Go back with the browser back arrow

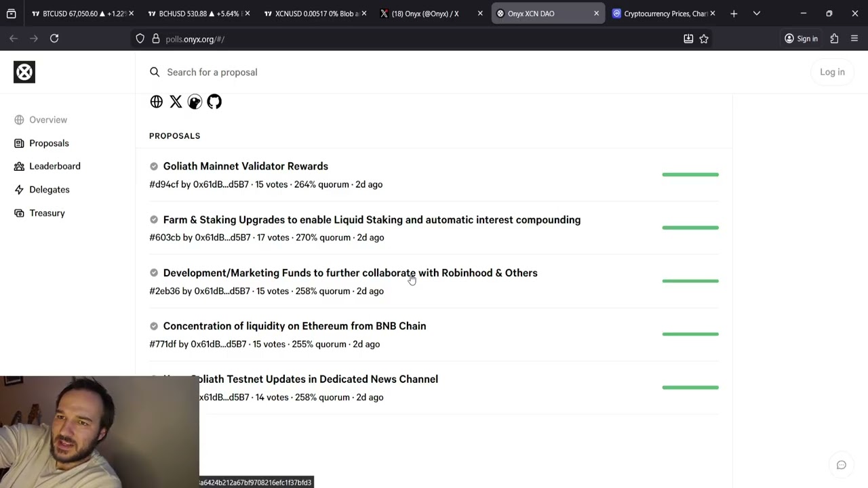click(x=14, y=39)
